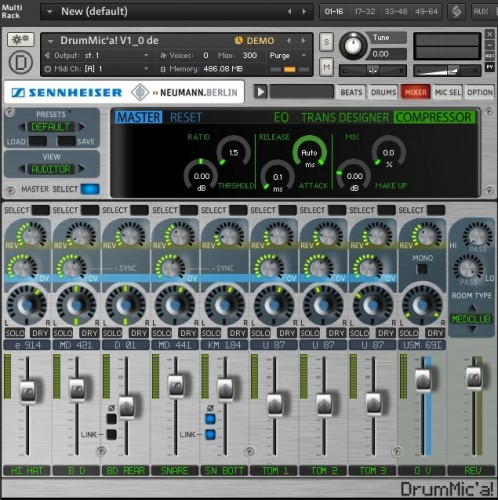Show rack slots 17-32

(365, 12)
